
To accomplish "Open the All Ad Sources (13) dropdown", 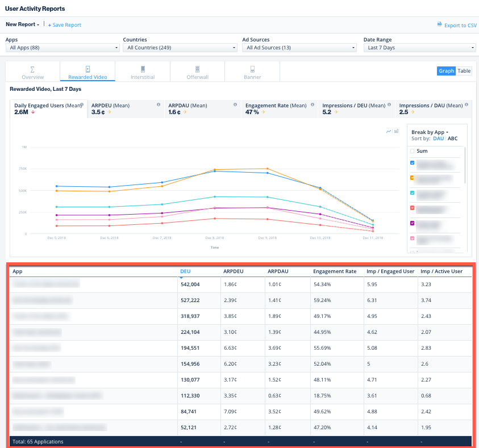I will pyautogui.click(x=299, y=48).
